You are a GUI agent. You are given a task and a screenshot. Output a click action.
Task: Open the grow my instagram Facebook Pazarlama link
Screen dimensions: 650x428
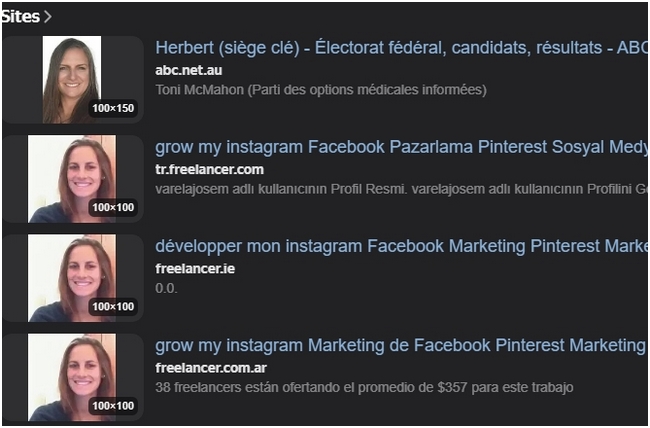[x=400, y=148]
